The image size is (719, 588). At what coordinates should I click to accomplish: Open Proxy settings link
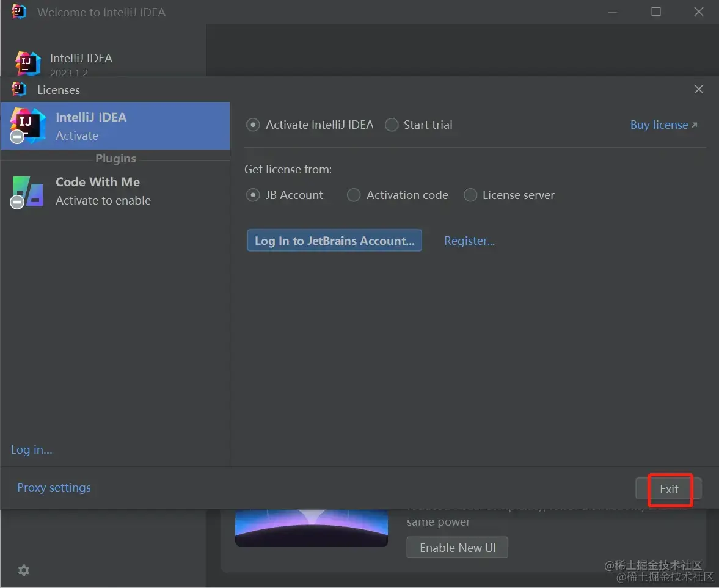point(54,487)
